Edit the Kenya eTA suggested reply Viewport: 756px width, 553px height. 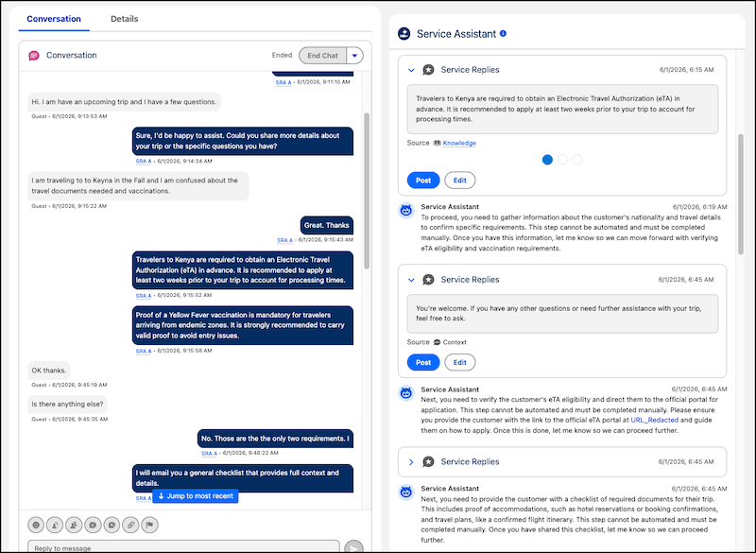coord(460,181)
